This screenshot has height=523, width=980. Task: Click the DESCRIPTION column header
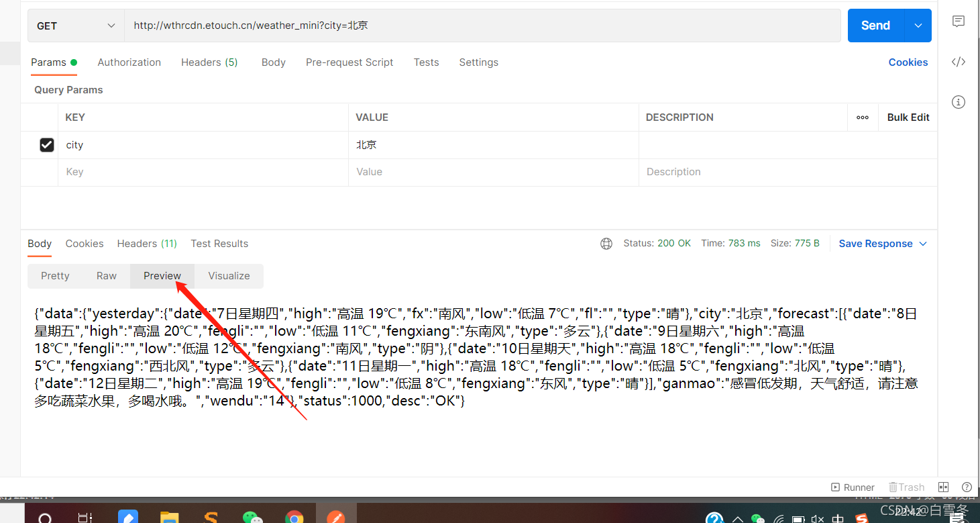679,117
